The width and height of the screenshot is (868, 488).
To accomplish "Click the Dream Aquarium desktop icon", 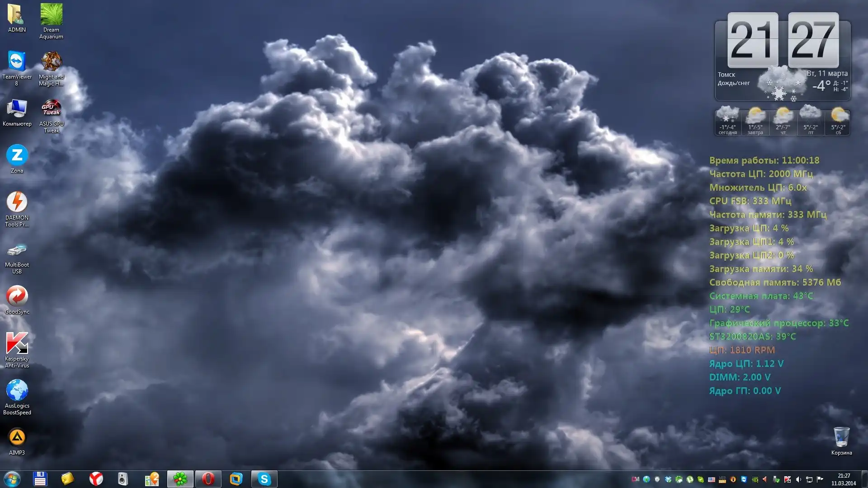I will 51,14.
